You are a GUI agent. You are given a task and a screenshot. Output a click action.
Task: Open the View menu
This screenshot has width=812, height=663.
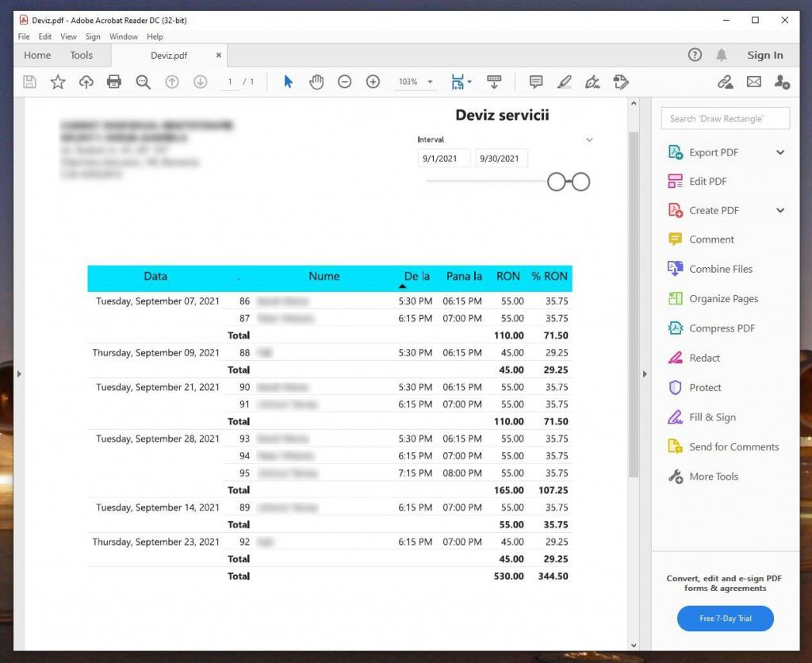68,36
